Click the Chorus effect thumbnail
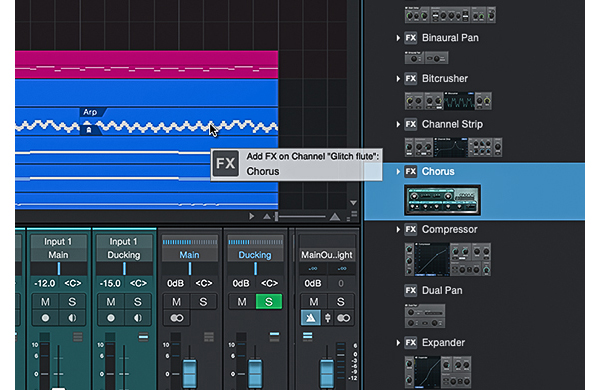The height and width of the screenshot is (390, 600). [x=442, y=200]
